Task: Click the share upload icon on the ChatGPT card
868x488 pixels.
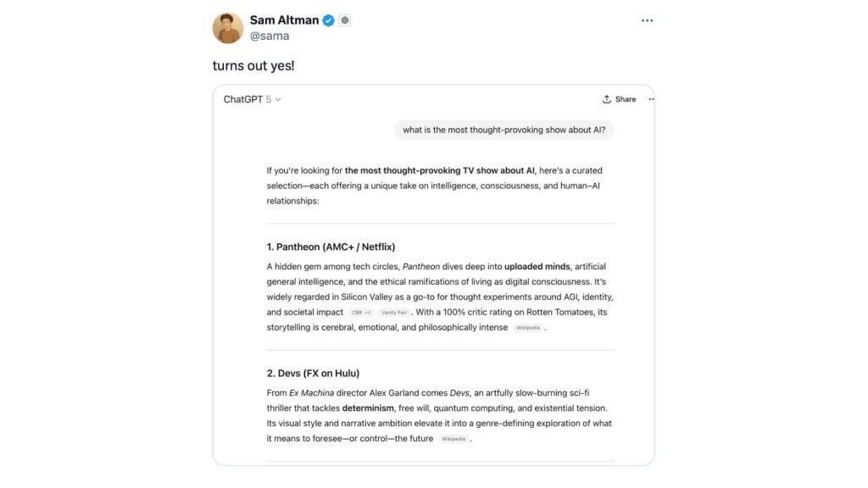Action: coord(607,98)
